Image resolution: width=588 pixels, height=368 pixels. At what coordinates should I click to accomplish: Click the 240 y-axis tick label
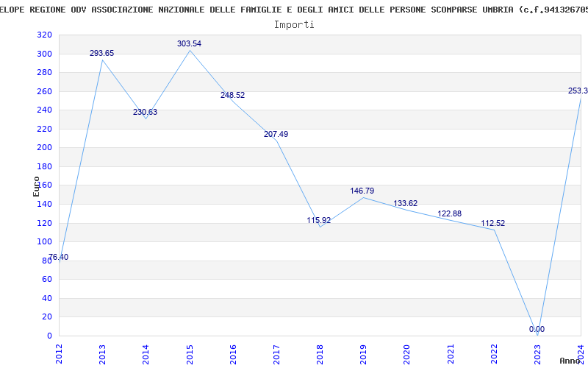pyautogui.click(x=44, y=110)
